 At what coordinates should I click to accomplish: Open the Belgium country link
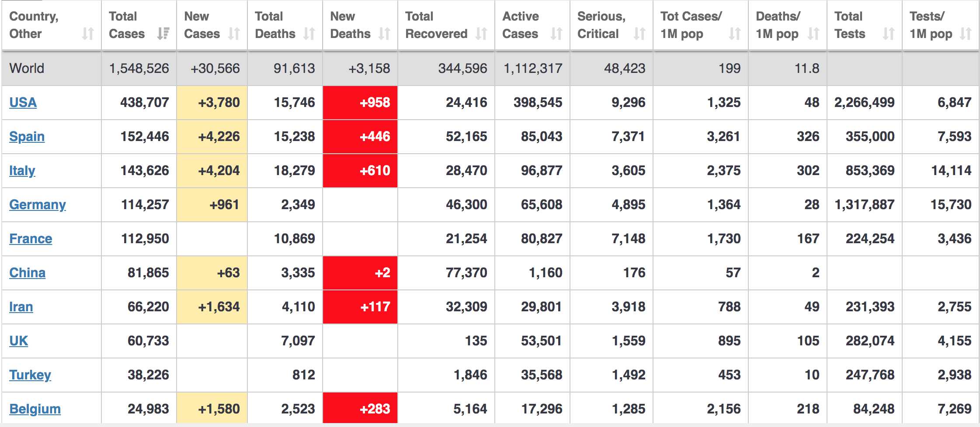35,409
